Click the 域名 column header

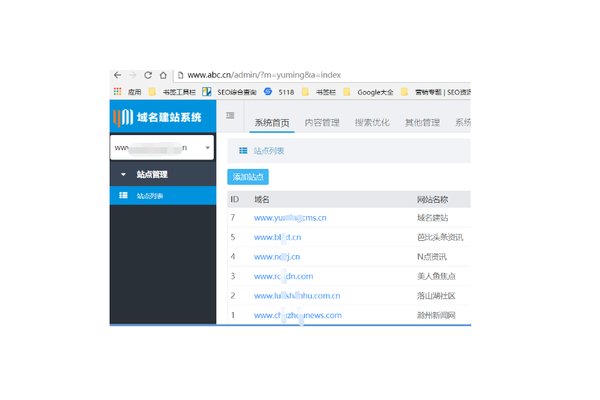(262, 199)
